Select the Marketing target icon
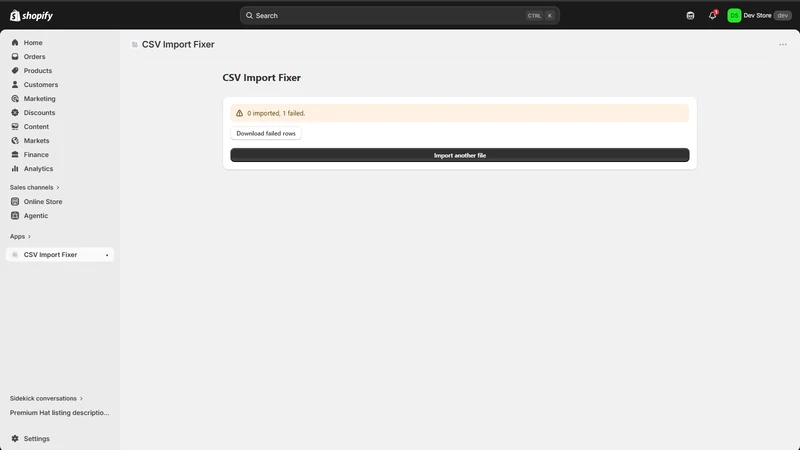 click(x=15, y=98)
